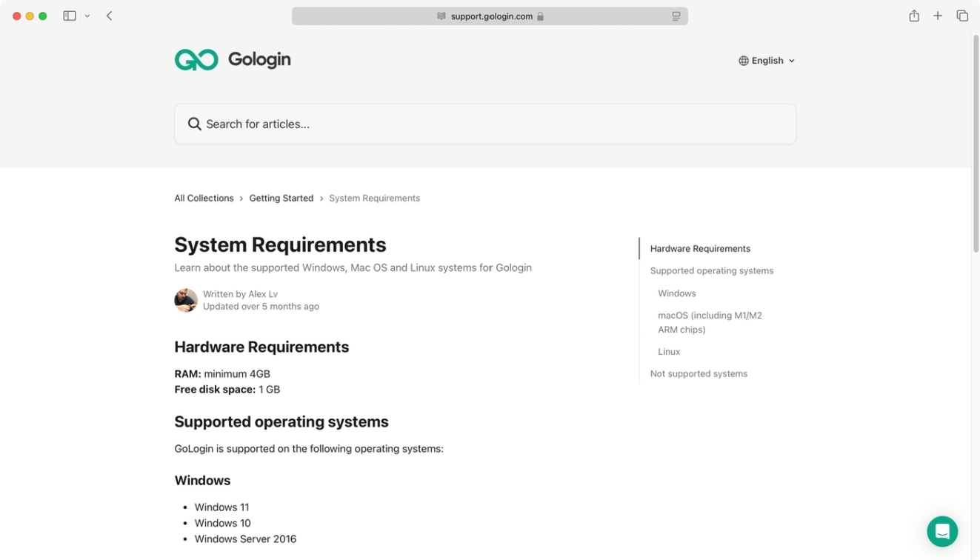Click the page vertical scrollbar
Screen dimensions: 980x560
click(976, 144)
